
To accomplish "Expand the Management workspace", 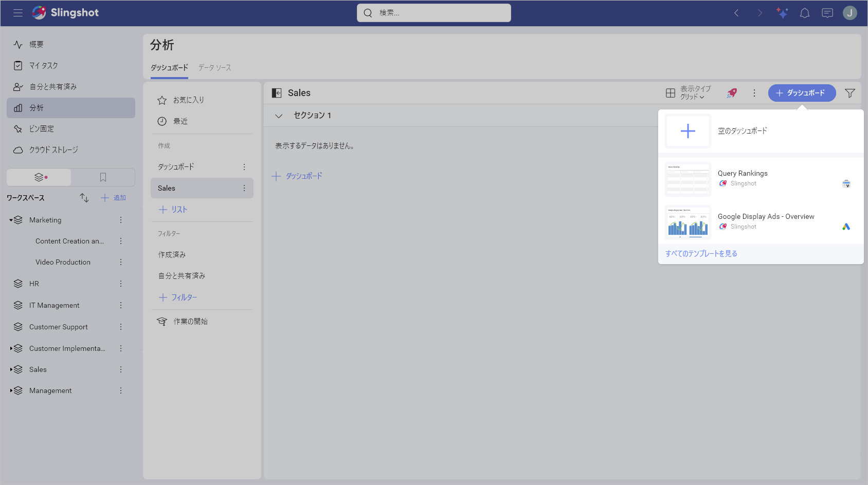I will (11, 390).
